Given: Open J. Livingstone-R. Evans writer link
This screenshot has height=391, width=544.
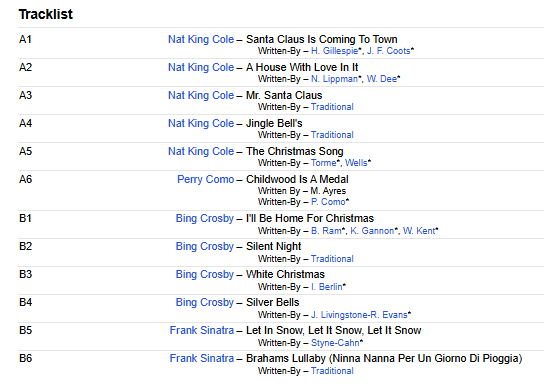Looking at the screenshot, I should 359,315.
